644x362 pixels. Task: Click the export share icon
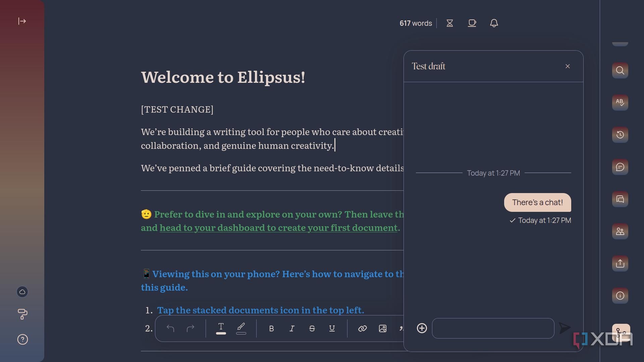pos(620,263)
